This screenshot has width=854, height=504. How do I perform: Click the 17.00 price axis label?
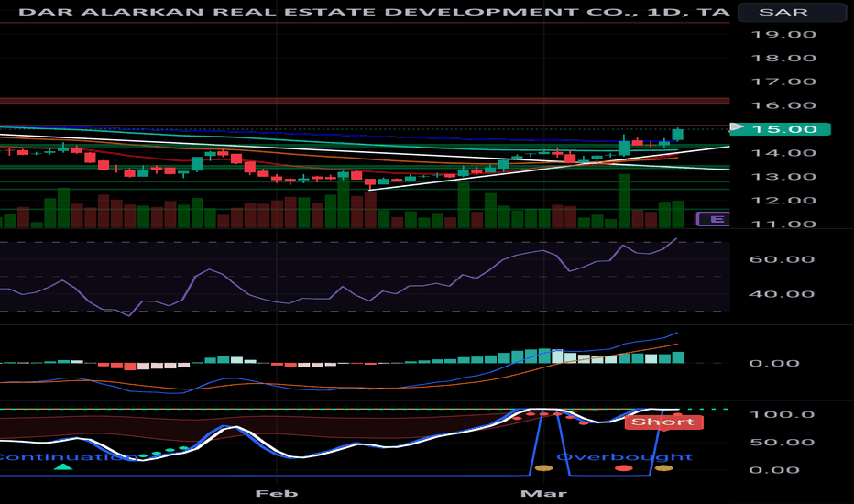click(x=783, y=82)
